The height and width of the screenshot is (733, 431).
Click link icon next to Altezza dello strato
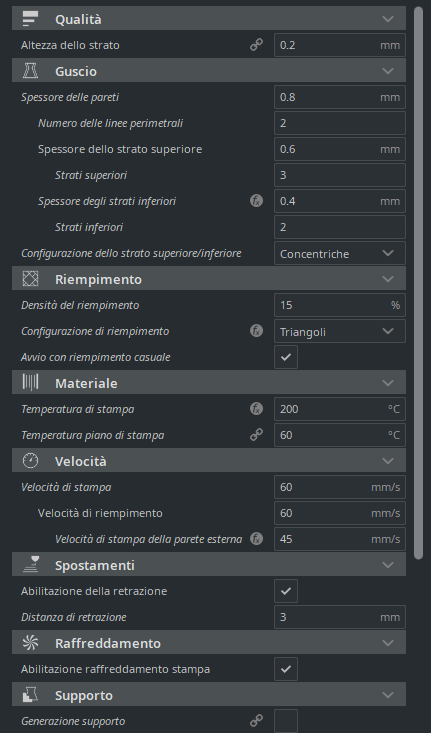pos(256,45)
